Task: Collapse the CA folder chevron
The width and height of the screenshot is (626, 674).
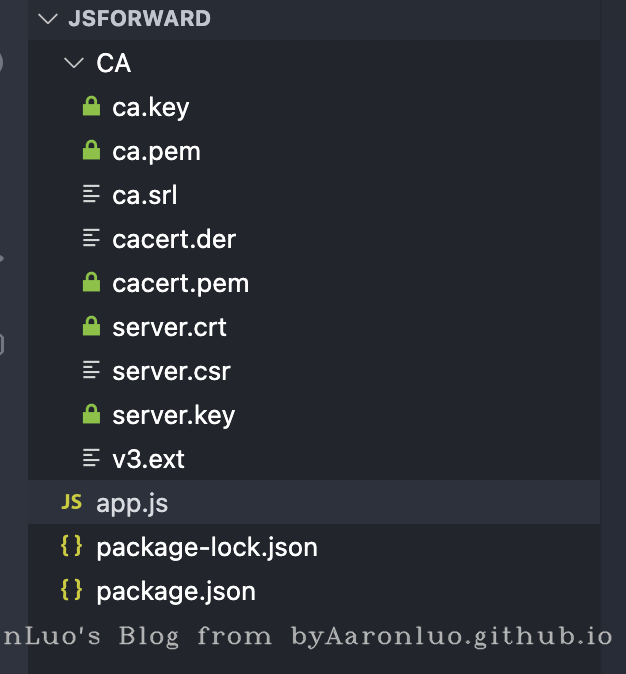Action: 73,63
